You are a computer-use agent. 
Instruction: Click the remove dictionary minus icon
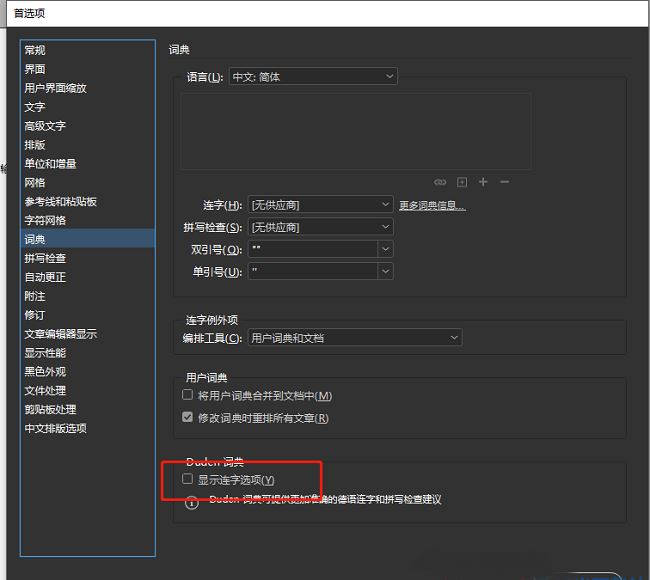point(504,182)
